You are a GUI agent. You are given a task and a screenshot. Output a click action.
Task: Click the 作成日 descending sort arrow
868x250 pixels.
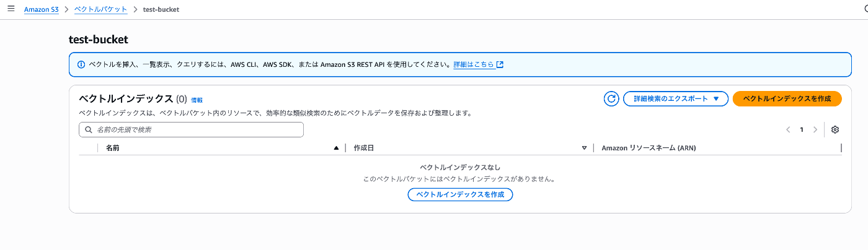tap(584, 149)
